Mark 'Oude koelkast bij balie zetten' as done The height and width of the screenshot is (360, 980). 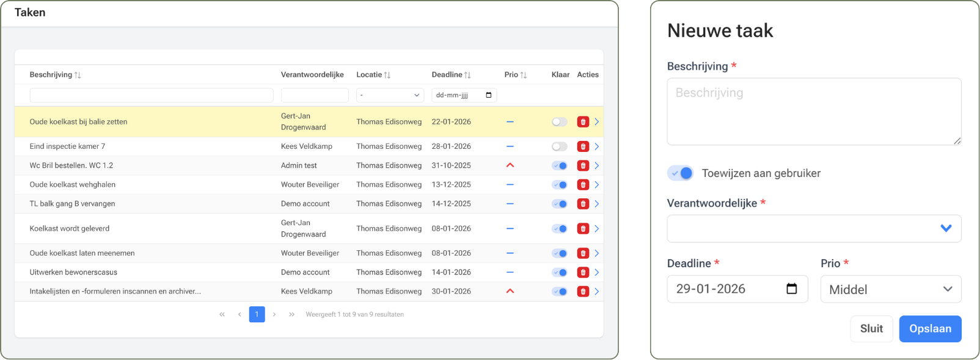[x=559, y=122]
